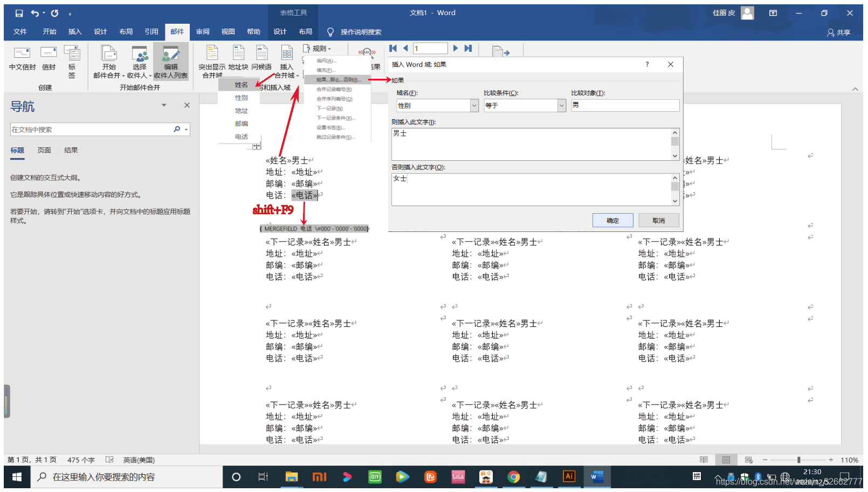Switch to the References (引用) ribbon tab
The height and width of the screenshot is (492, 868).
pyautogui.click(x=151, y=32)
